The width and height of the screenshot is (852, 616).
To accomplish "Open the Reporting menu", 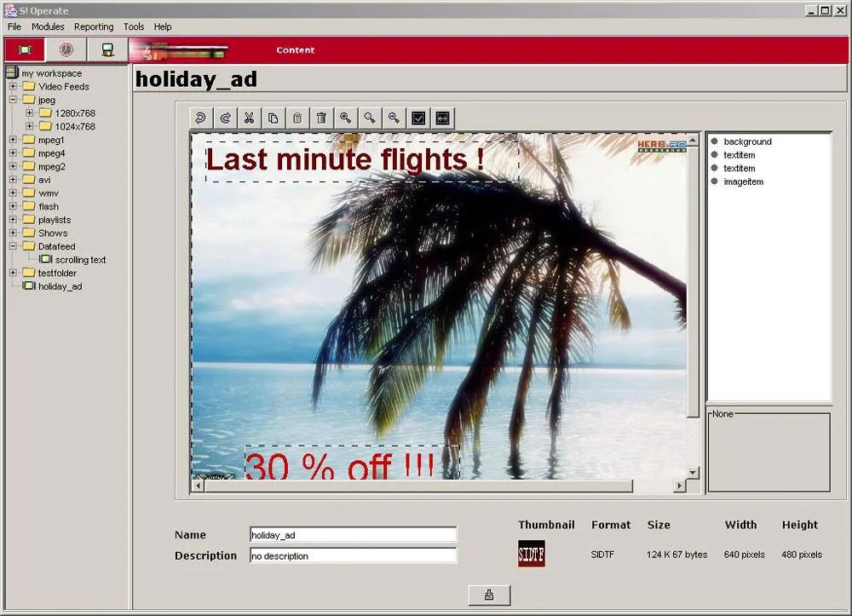I will (x=94, y=26).
